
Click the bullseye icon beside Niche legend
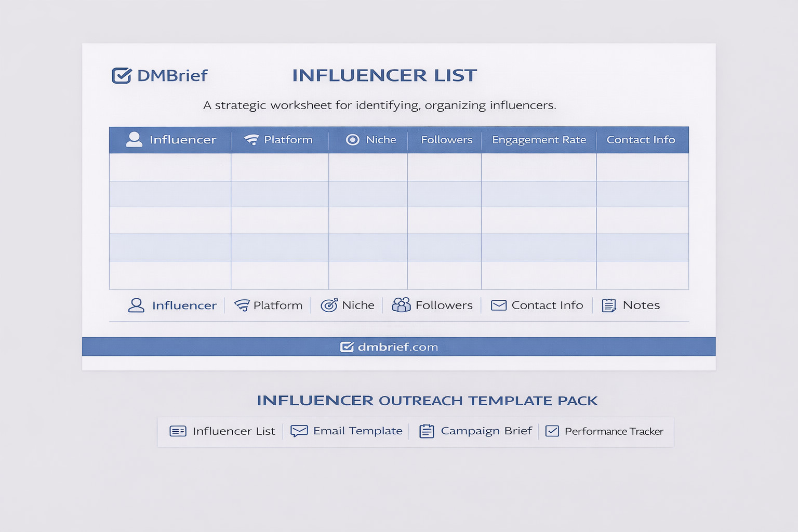(329, 305)
